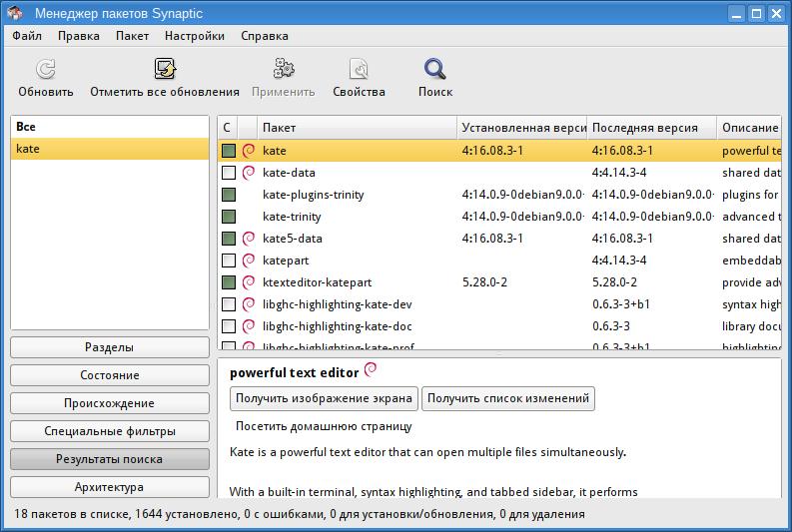This screenshot has width=792, height=532.
Task: Open the Файл menu
Action: pos(27,36)
